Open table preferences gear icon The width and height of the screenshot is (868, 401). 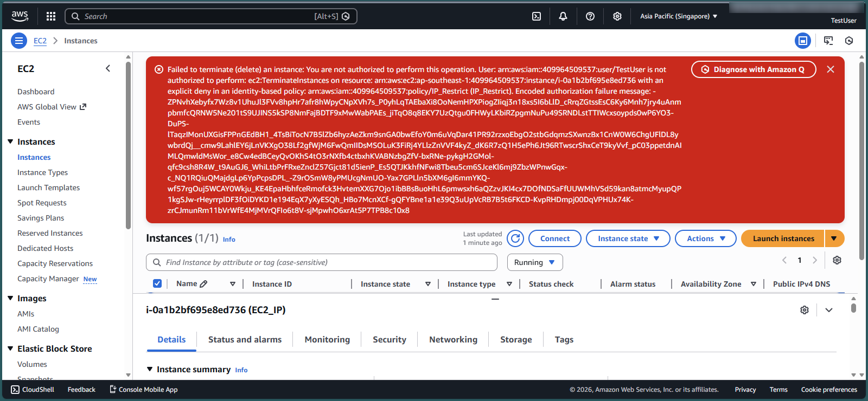(x=837, y=260)
